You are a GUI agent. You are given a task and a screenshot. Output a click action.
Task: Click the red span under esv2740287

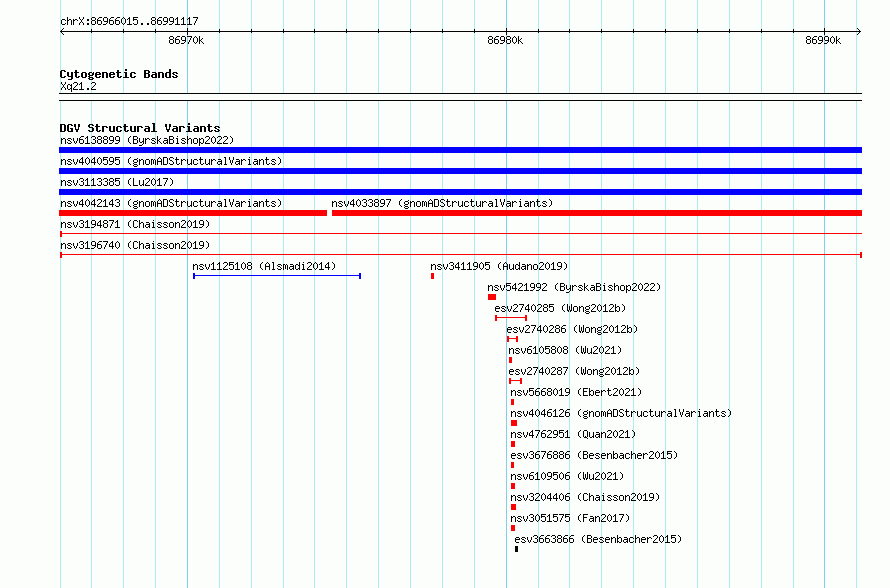pos(515,381)
